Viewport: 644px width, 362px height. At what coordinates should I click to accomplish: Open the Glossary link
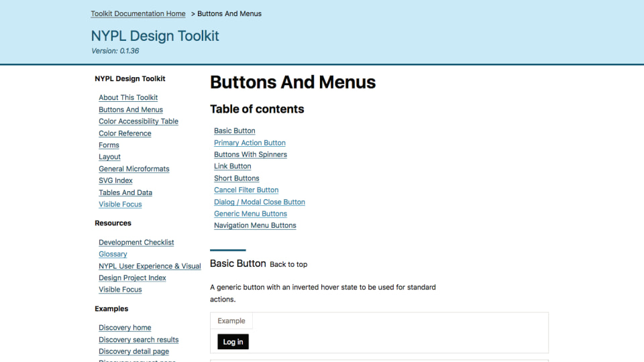[113, 254]
